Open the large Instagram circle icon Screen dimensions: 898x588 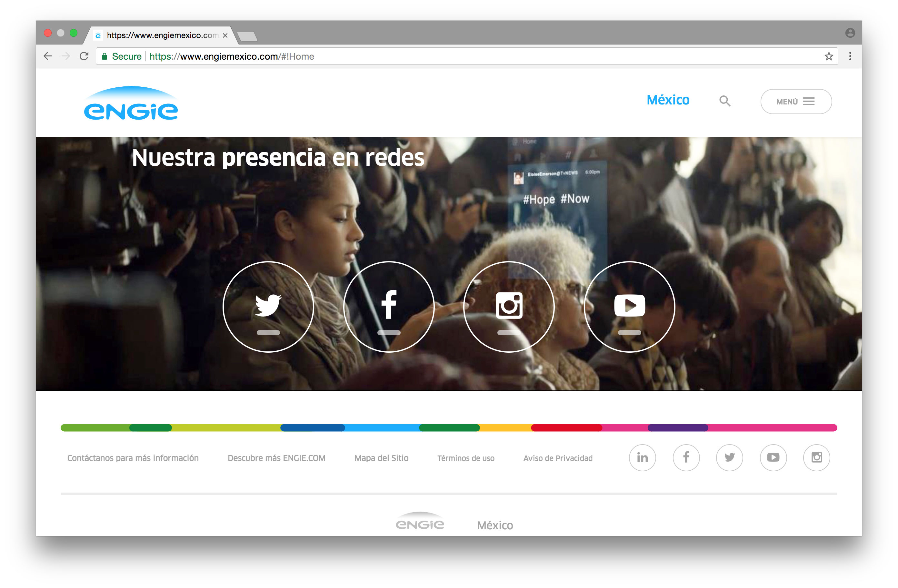pos(509,307)
